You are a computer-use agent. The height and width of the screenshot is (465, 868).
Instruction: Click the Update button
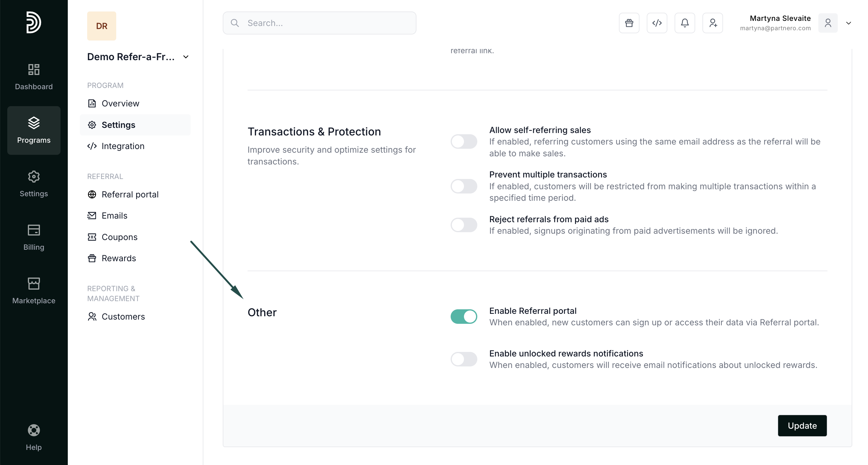802,426
